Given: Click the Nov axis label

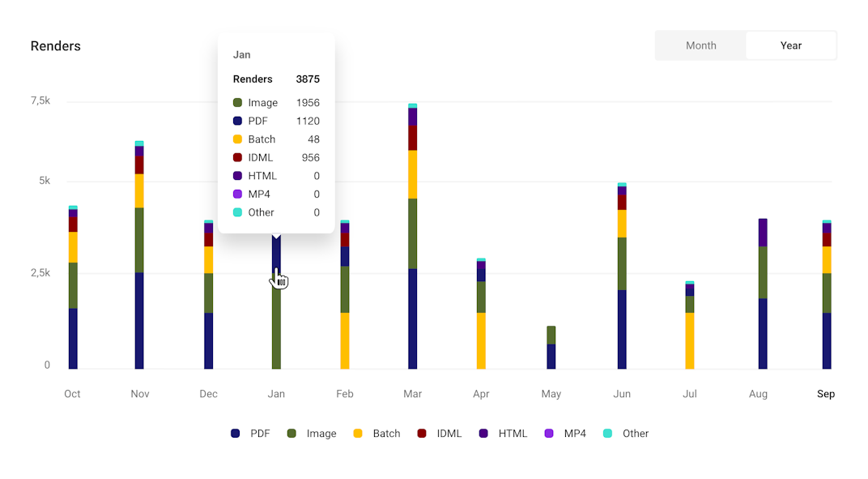Looking at the screenshot, I should point(140,394).
